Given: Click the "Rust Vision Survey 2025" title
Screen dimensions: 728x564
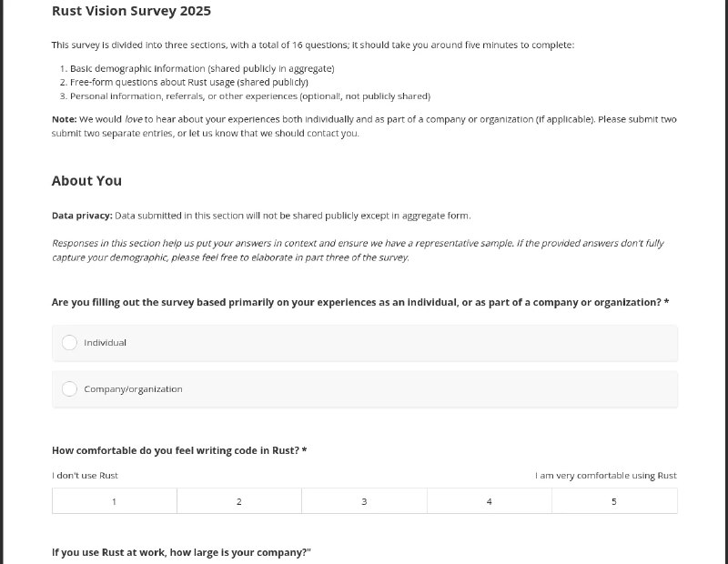Looking at the screenshot, I should click(130, 11).
